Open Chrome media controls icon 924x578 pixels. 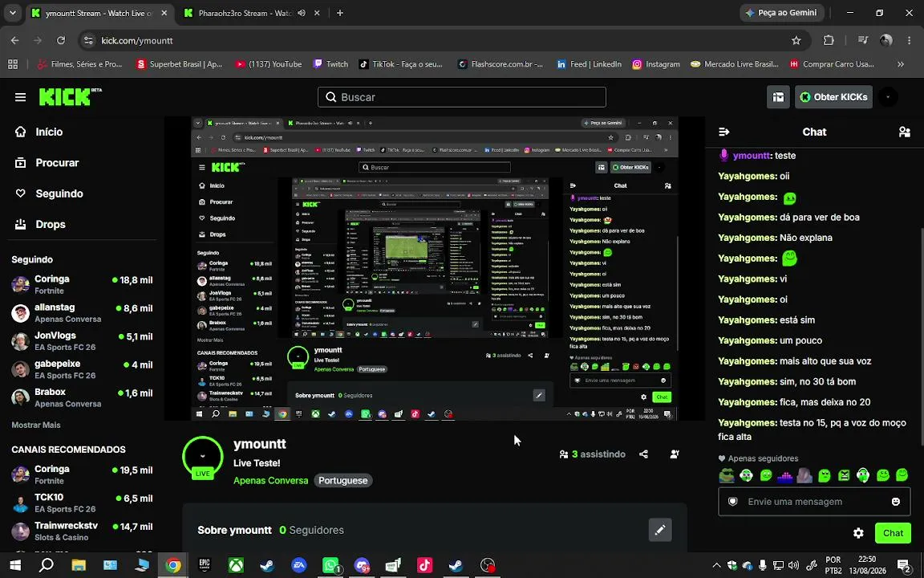click(863, 40)
